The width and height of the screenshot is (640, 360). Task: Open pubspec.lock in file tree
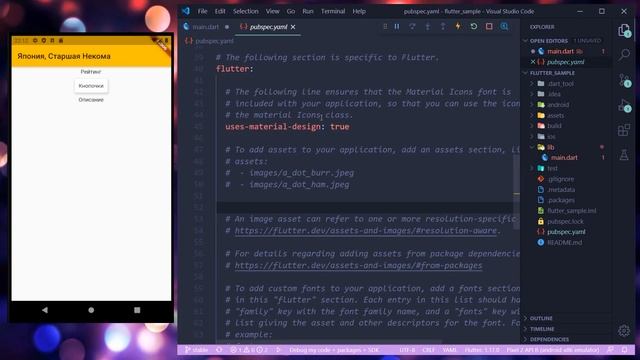(565, 221)
